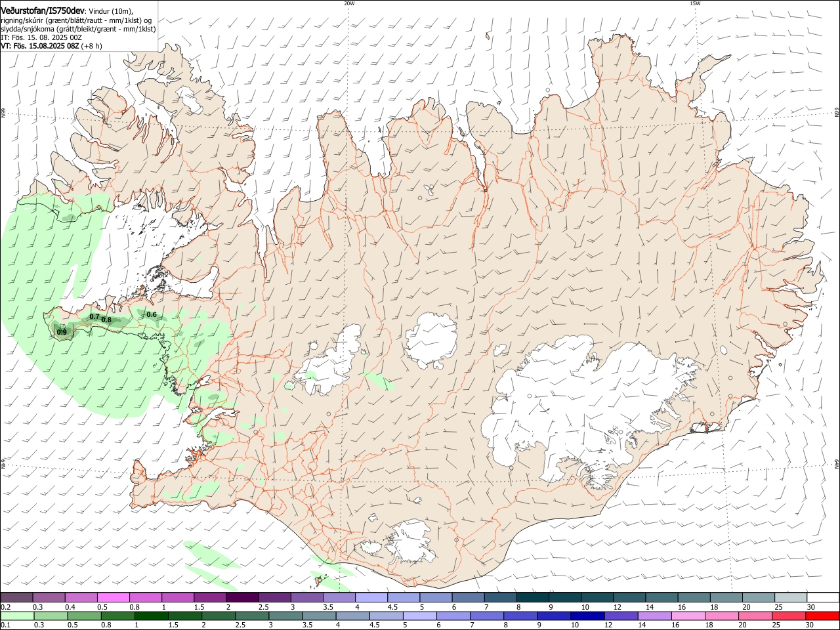This screenshot has width=840, height=630.
Task: Select the bright magenta 0.5 snow swatch
Action: tap(114, 597)
